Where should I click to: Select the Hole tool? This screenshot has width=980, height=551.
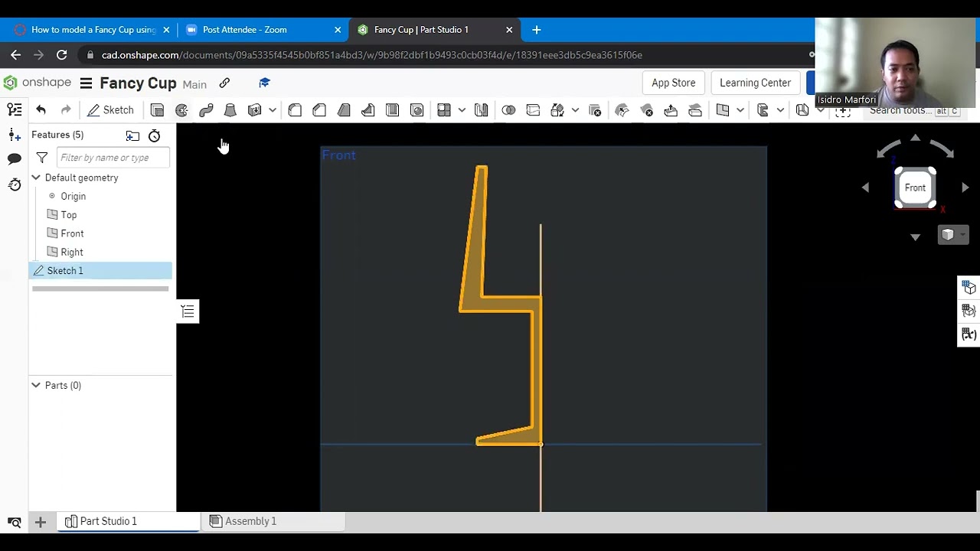(417, 110)
